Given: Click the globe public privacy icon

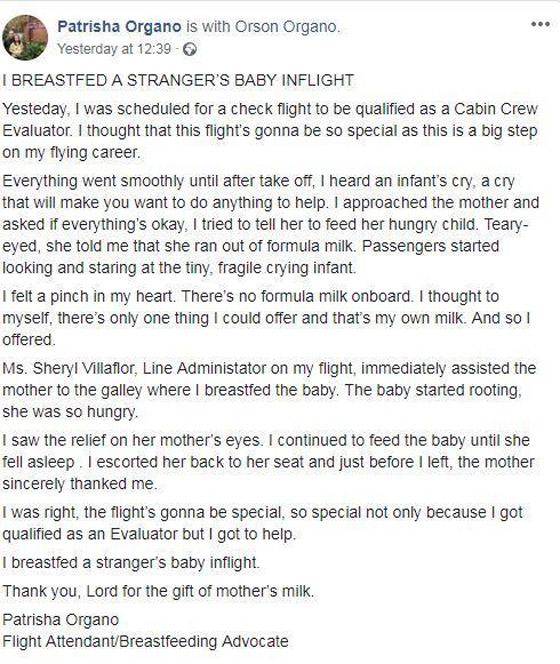Looking at the screenshot, I should (x=189, y=50).
